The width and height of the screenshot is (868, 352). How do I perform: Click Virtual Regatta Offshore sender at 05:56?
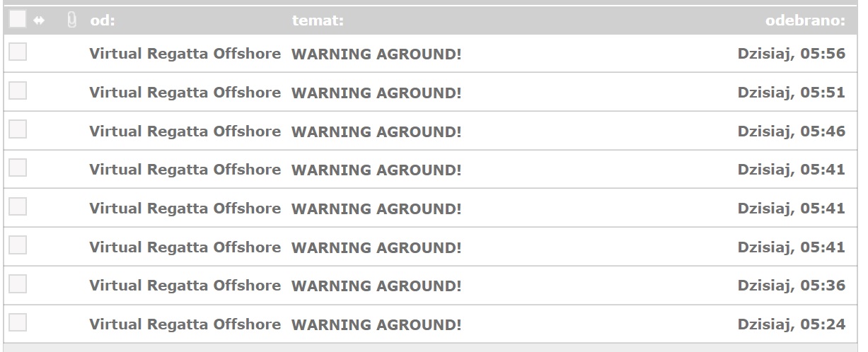(x=185, y=54)
